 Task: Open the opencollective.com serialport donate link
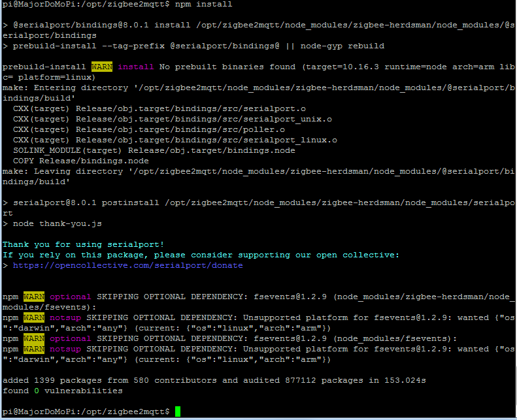coord(127,265)
